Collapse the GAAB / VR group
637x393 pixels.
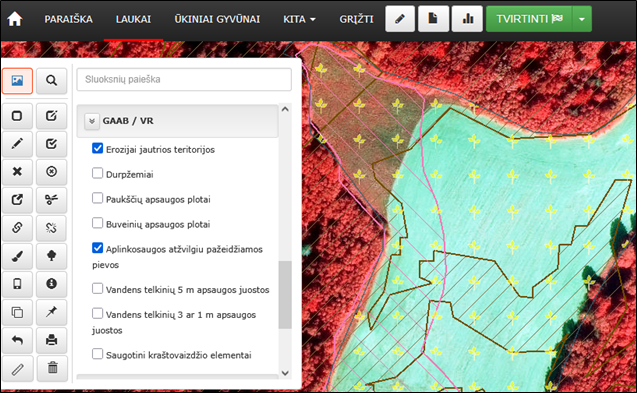(92, 121)
